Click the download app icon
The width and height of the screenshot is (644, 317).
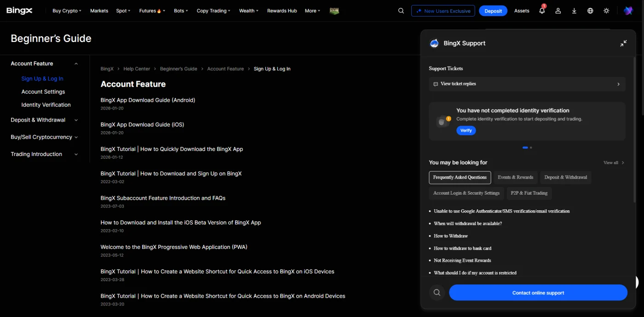(574, 11)
